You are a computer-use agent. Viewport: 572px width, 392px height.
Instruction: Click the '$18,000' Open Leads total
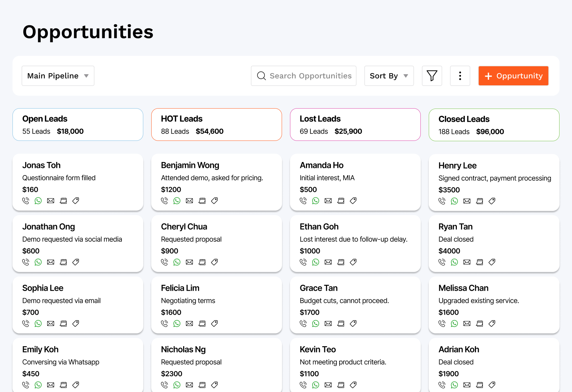pos(70,131)
